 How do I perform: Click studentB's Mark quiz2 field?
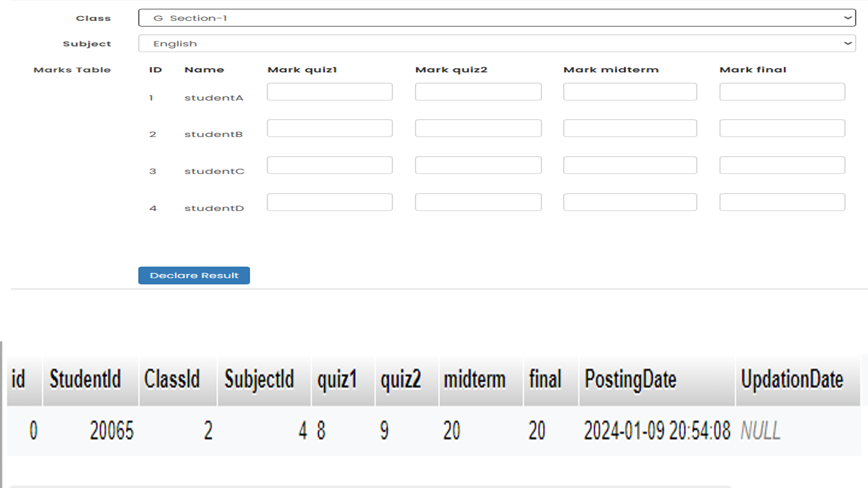coord(478,128)
